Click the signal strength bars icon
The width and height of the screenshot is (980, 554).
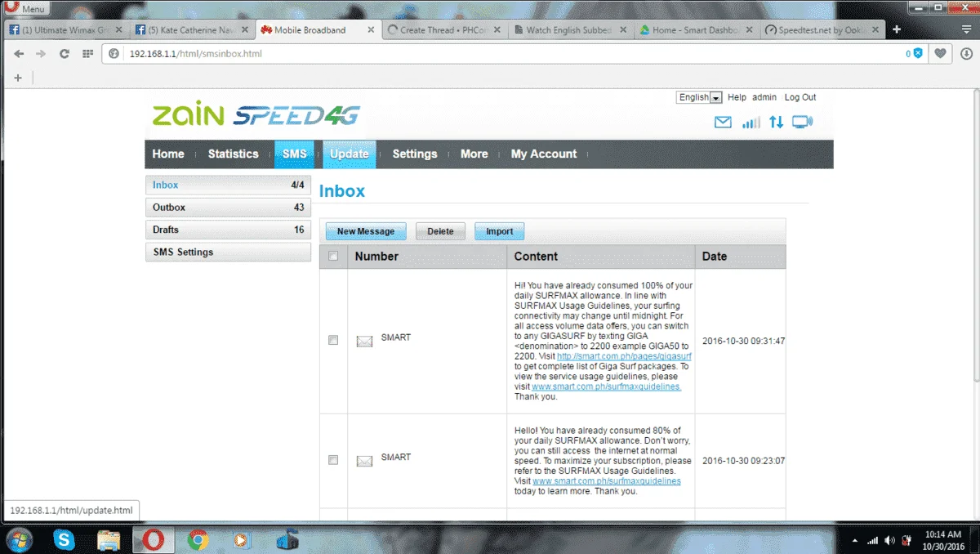(x=751, y=123)
